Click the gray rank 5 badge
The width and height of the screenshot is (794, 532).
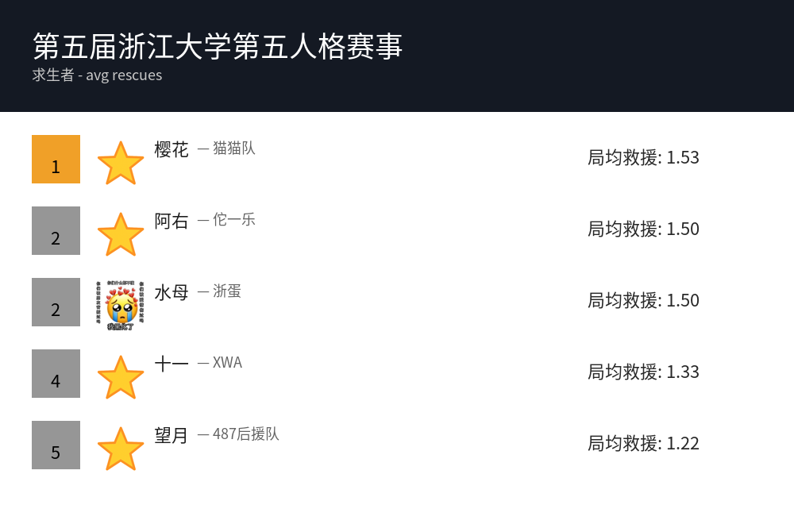[56, 445]
